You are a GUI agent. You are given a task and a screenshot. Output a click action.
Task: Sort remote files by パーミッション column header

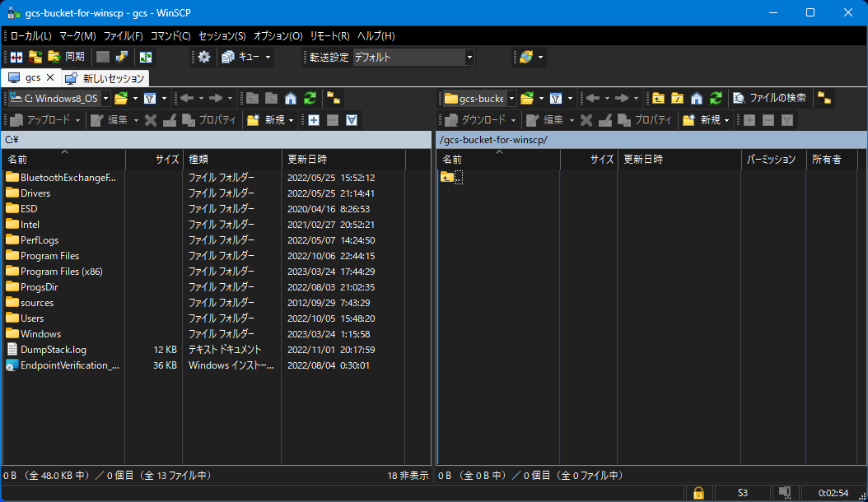click(x=773, y=160)
